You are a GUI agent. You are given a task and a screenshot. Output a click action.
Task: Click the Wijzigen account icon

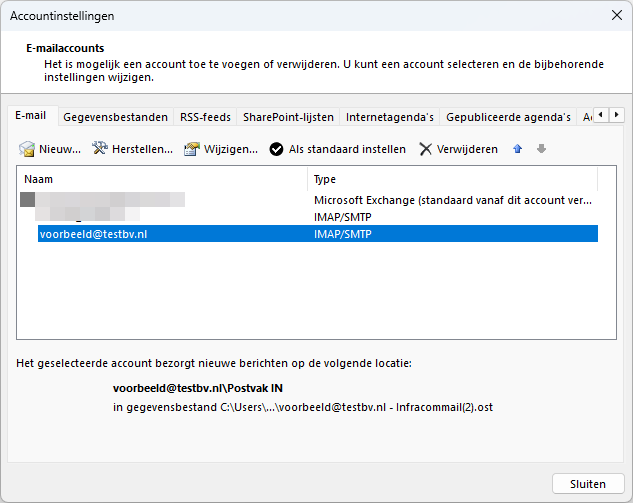pos(192,149)
